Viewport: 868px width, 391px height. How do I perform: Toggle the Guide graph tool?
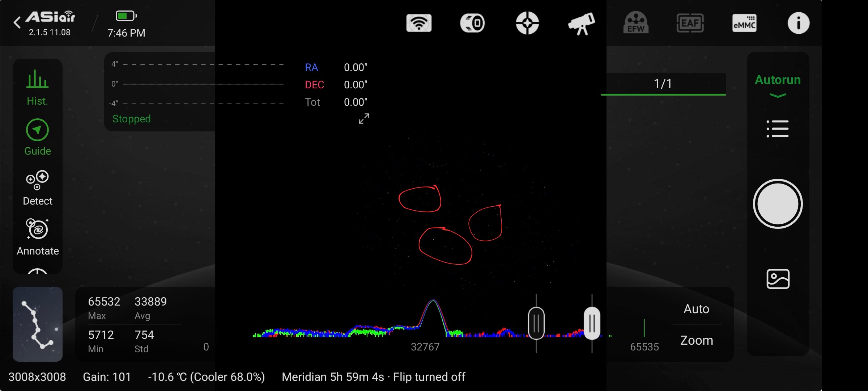pos(37,138)
